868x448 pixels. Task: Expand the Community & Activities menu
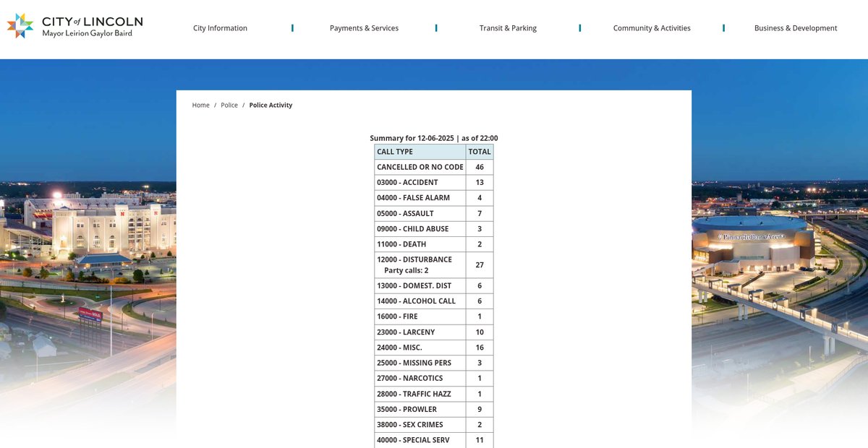(651, 28)
